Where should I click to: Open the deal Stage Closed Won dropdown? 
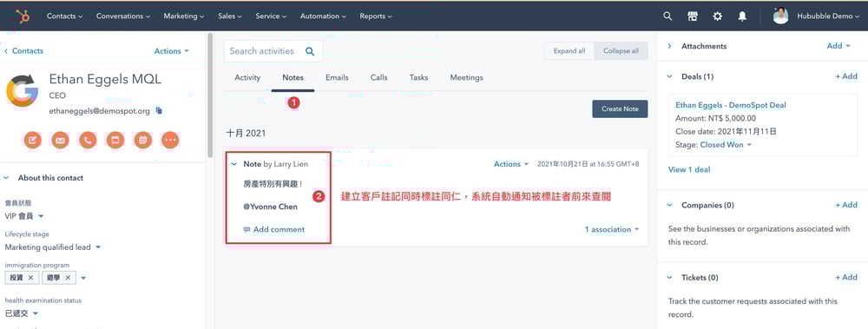click(726, 145)
